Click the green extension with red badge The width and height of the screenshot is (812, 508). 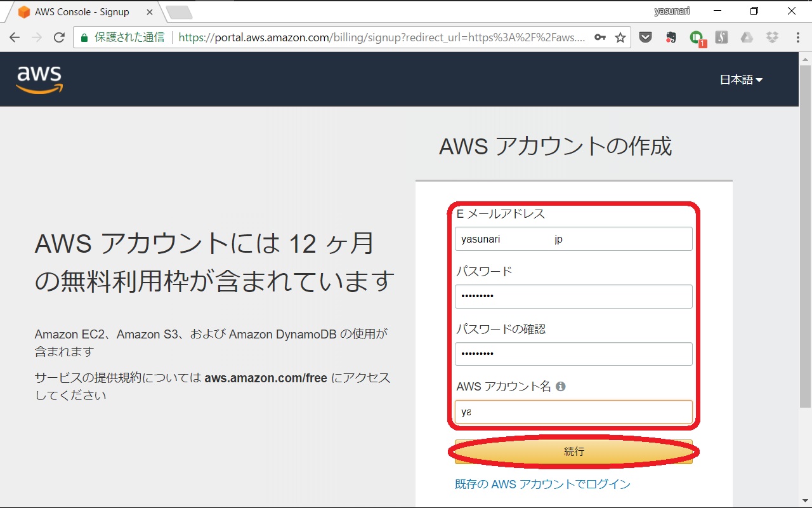[x=697, y=38]
